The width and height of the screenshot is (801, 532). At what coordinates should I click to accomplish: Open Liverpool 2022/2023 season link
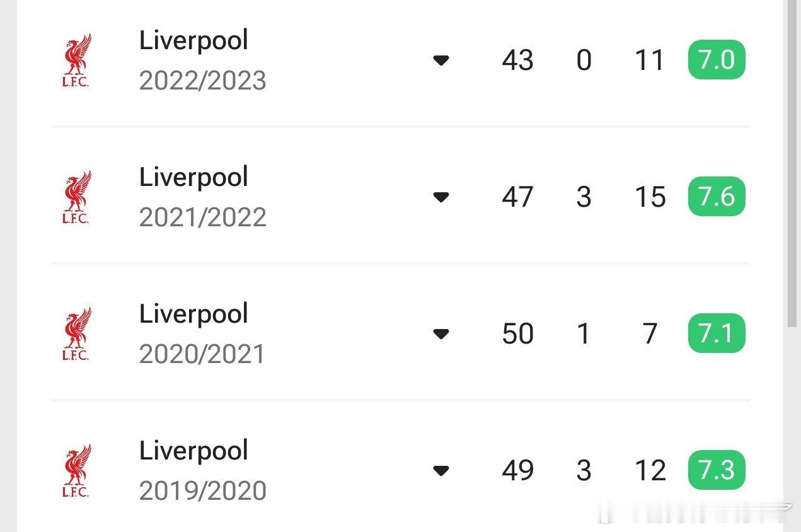point(202,61)
